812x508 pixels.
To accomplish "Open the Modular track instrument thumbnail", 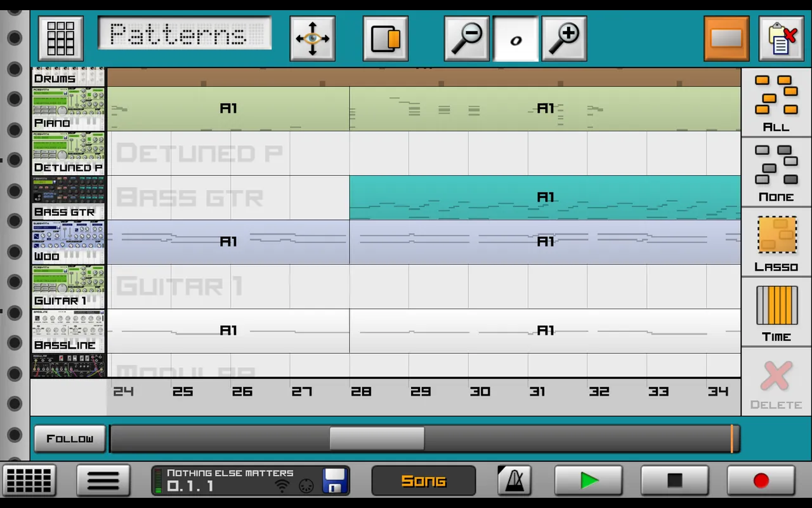I will pyautogui.click(x=68, y=366).
